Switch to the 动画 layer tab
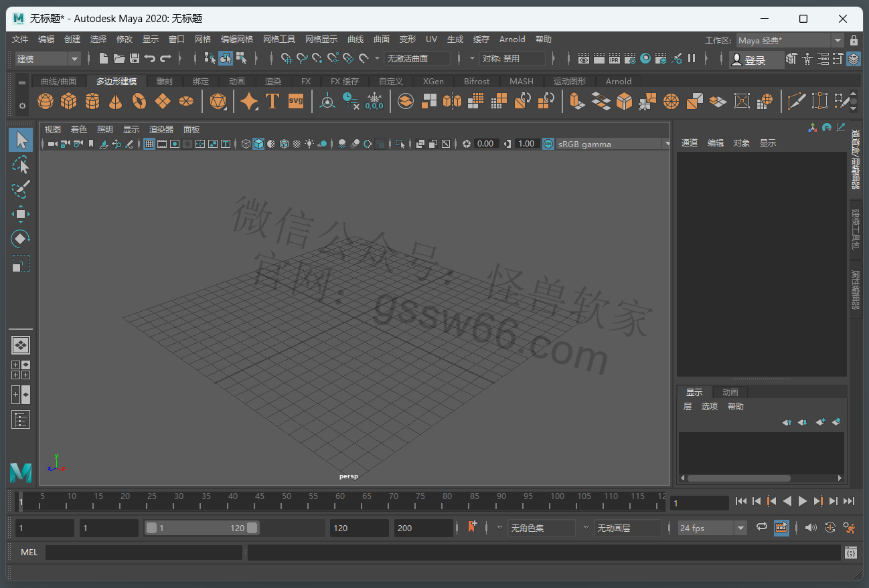The height and width of the screenshot is (588, 869). click(x=730, y=393)
